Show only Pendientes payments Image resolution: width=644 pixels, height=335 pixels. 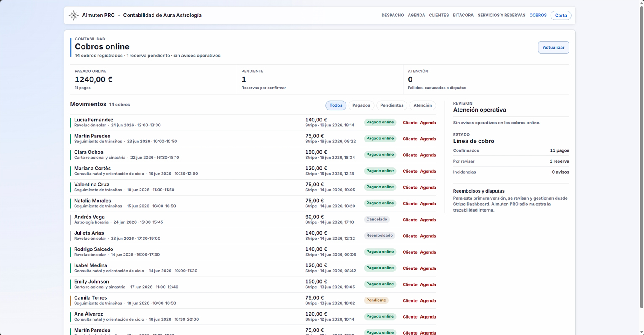click(x=391, y=105)
